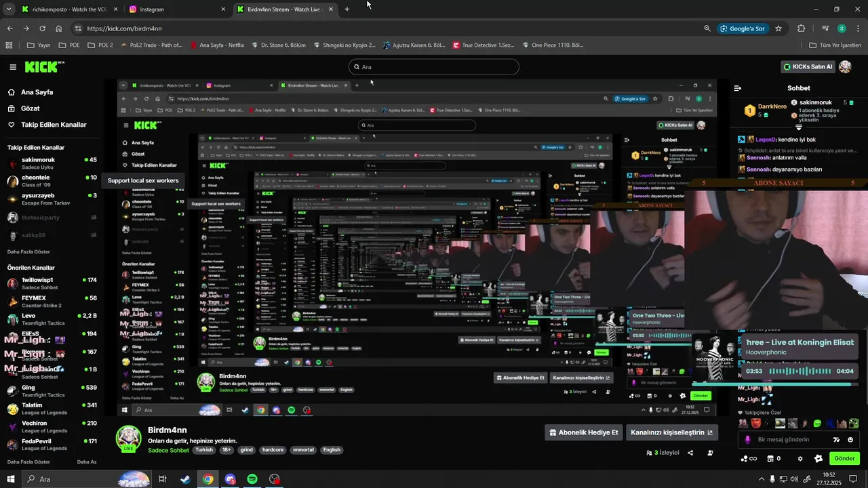Open PoE2 Trade bookmark
Viewport: 868px width, 488px height.
(151, 45)
